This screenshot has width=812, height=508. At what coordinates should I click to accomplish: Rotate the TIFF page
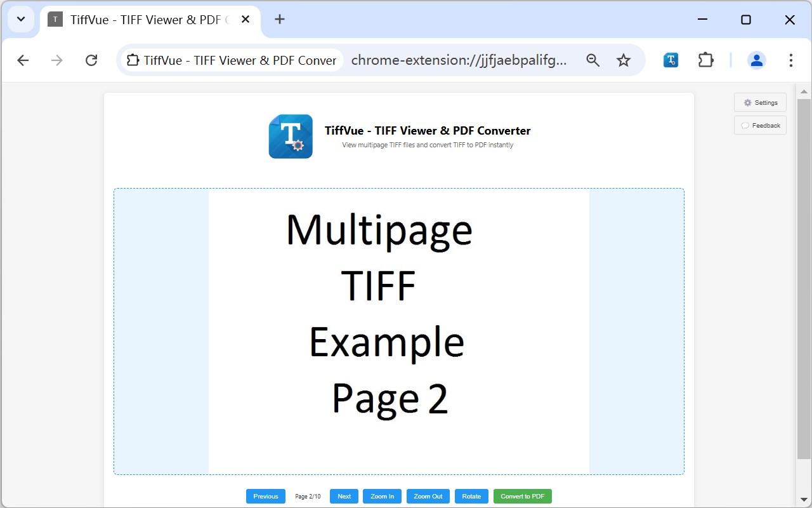pos(471,496)
